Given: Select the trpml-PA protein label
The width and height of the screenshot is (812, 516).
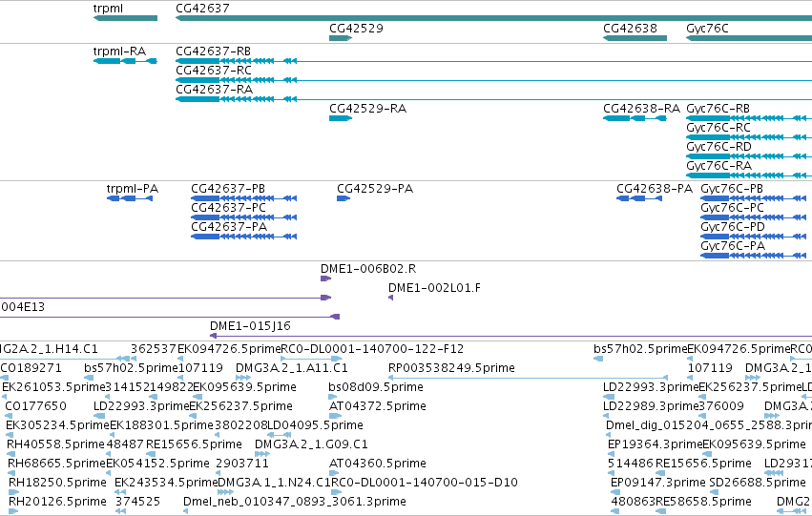Looking at the screenshot, I should [133, 189].
